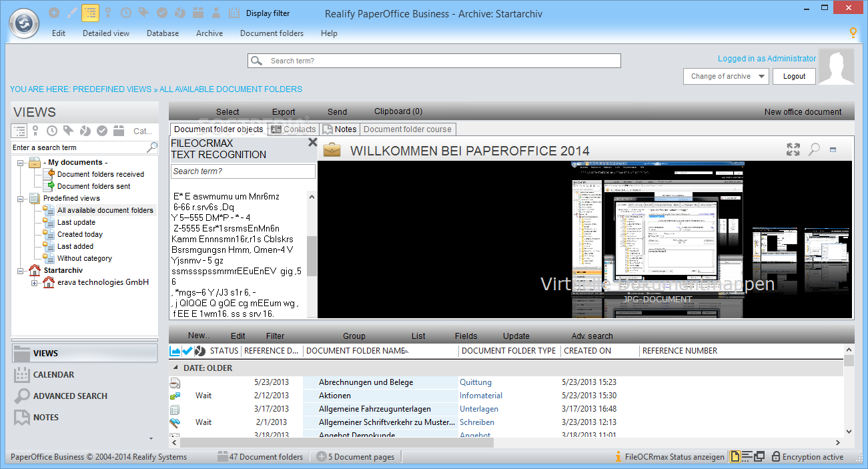This screenshot has width=868, height=469.
Task: Click the Encryption active lock icon
Action: (x=776, y=457)
